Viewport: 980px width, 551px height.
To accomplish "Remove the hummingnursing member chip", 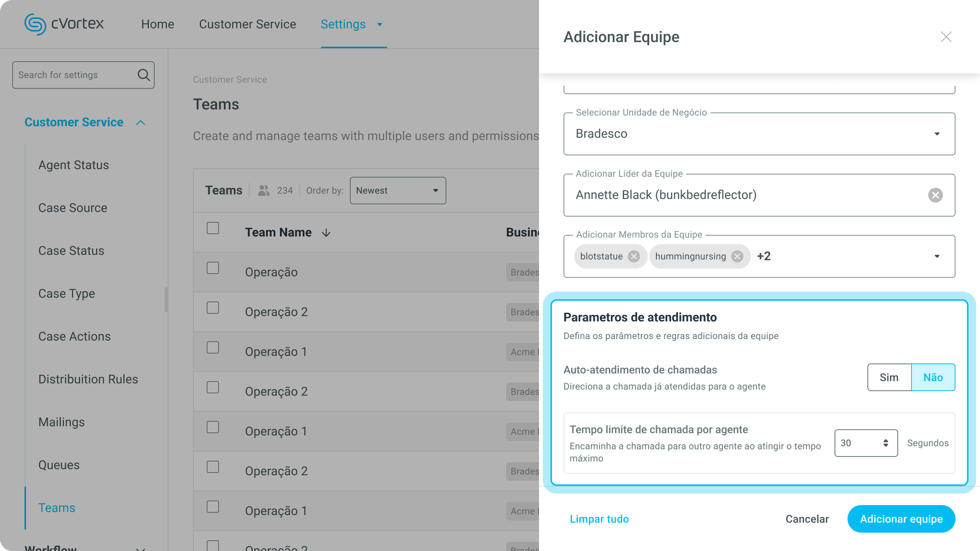I will point(737,256).
